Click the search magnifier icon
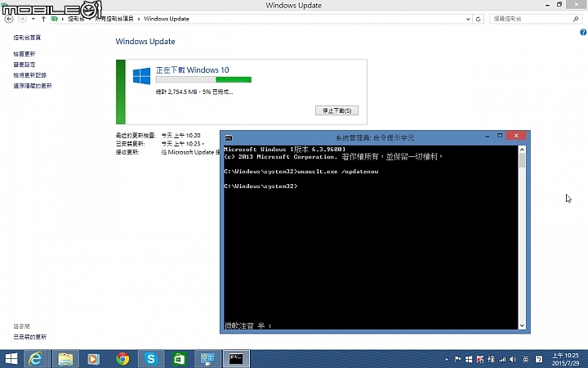 (x=576, y=19)
